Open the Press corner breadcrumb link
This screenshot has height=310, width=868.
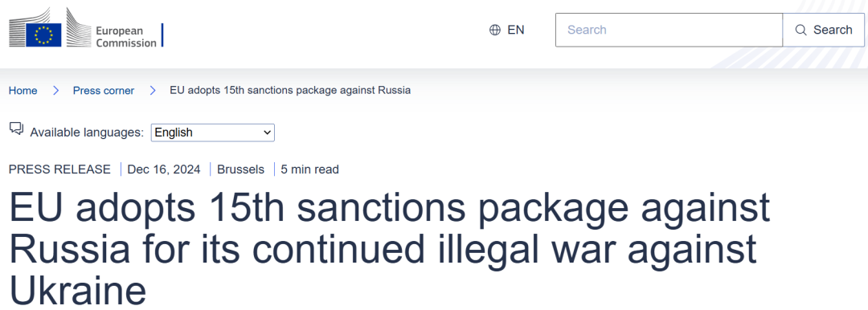[104, 90]
